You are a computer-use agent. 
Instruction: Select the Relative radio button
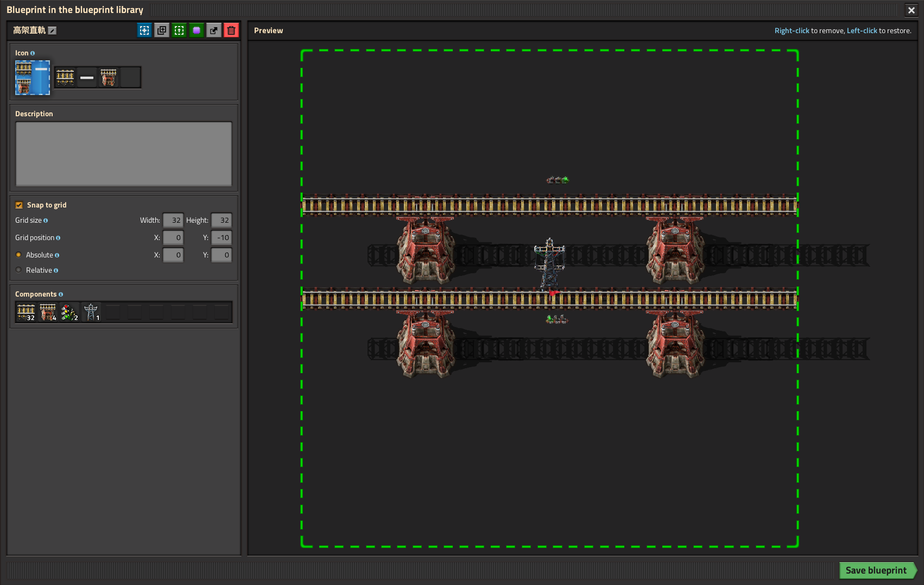(18, 270)
